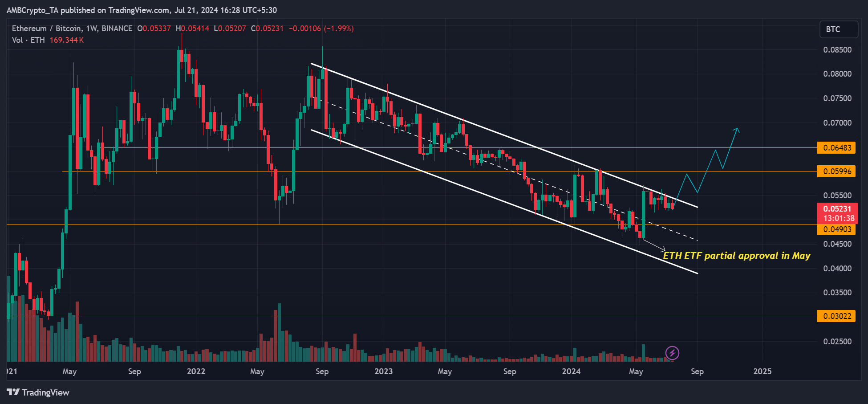This screenshot has height=404, width=868.
Task: Click the 0.02500 price axis tick
Action: [837, 342]
